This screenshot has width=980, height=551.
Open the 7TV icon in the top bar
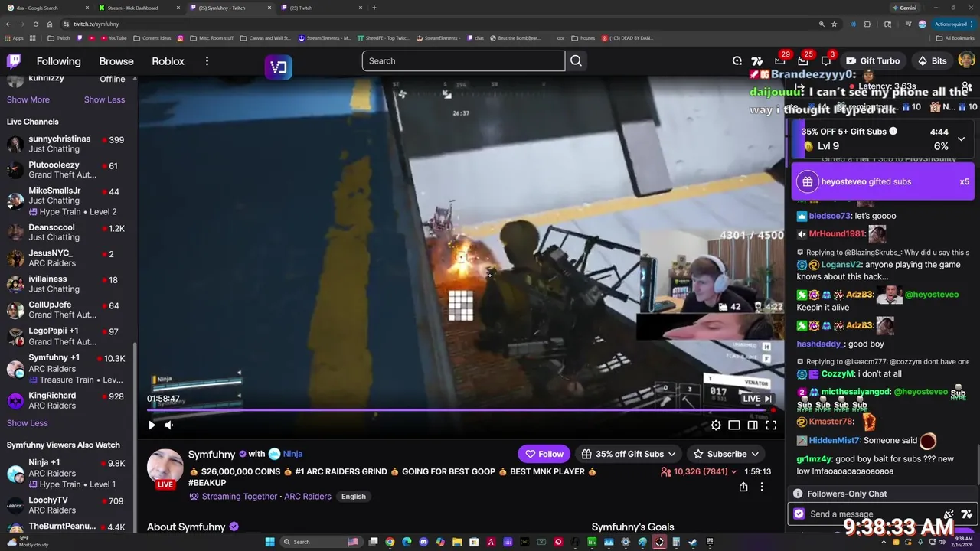tap(757, 61)
